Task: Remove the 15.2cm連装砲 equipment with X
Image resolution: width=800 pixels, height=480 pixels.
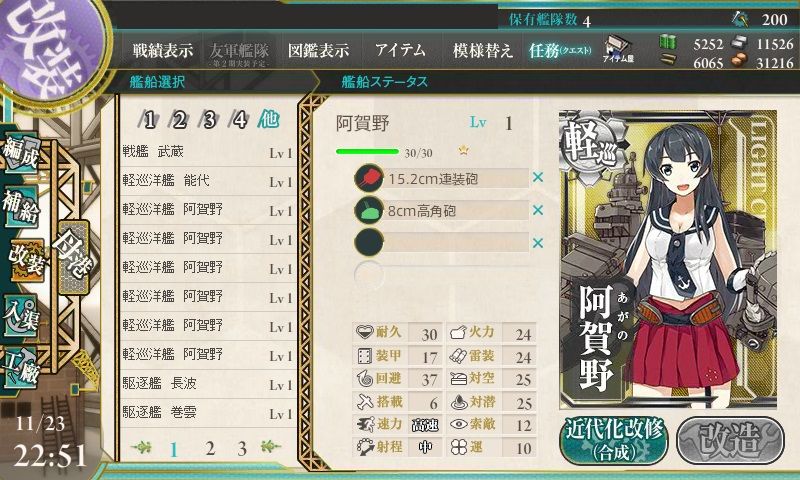Action: click(x=538, y=178)
